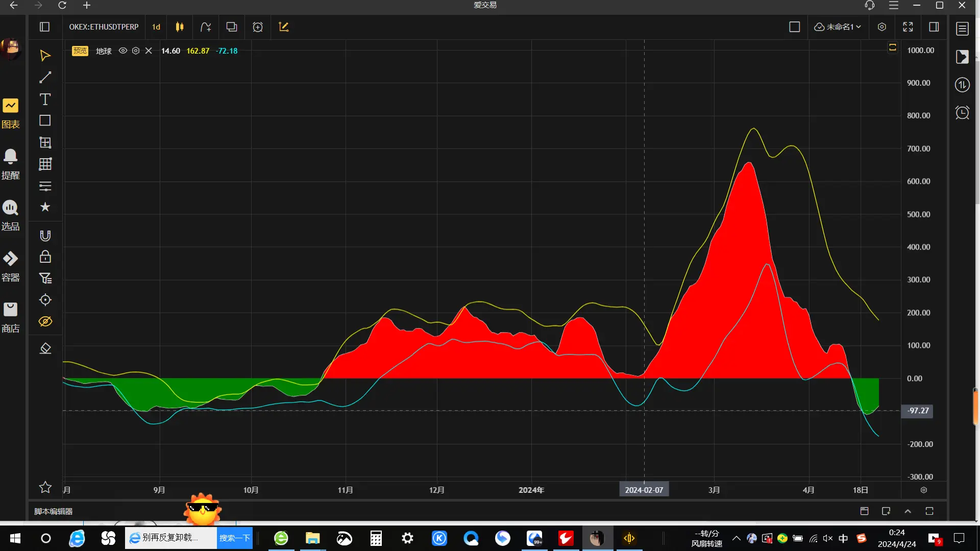The image size is (980, 551).
Task: Open the candlestick chart style selector
Action: tap(180, 27)
